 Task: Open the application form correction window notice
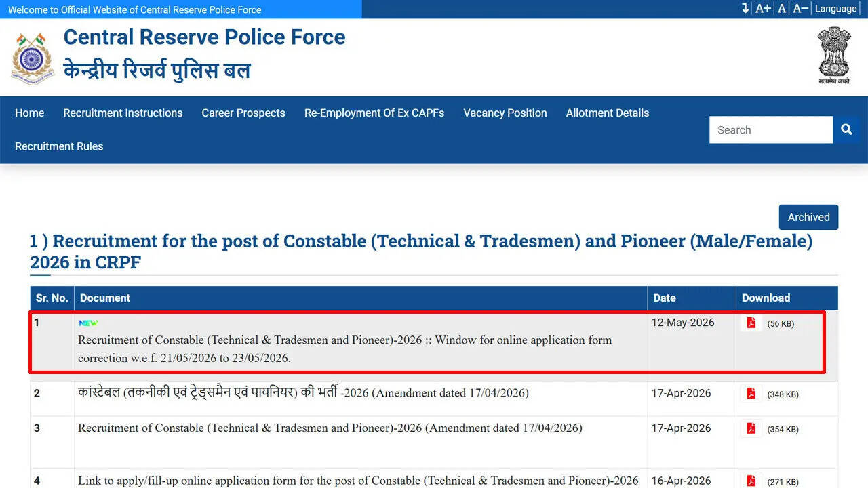(x=344, y=349)
